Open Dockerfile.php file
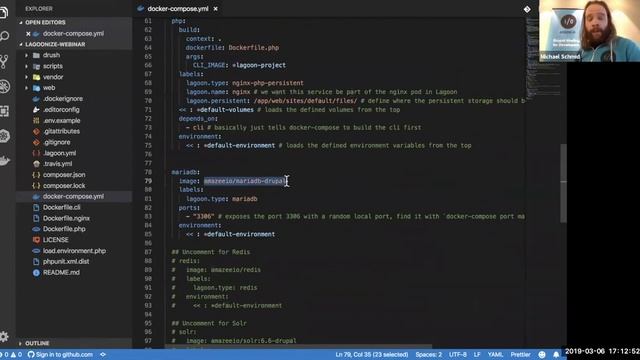 64,229
